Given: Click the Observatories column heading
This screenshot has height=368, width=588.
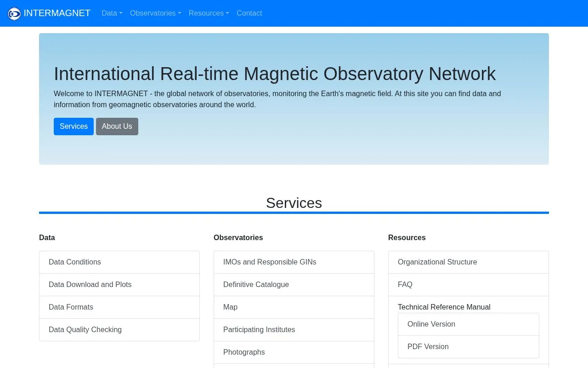Looking at the screenshot, I should 238,238.
